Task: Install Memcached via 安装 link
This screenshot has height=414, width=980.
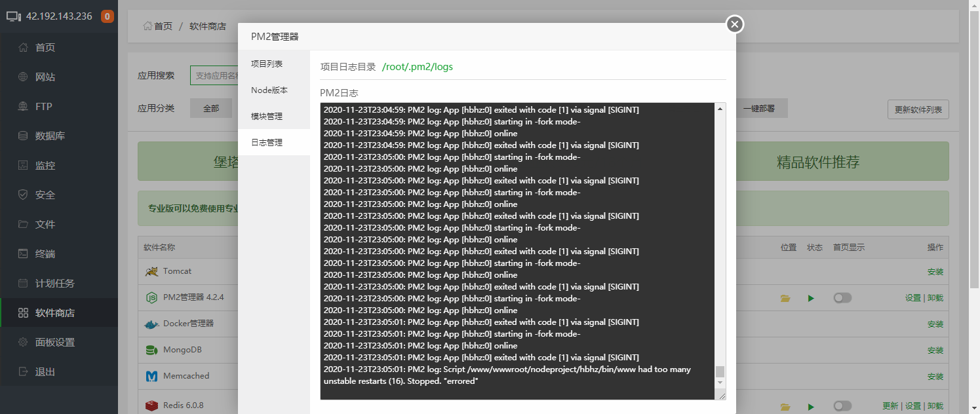Action: pos(935,377)
